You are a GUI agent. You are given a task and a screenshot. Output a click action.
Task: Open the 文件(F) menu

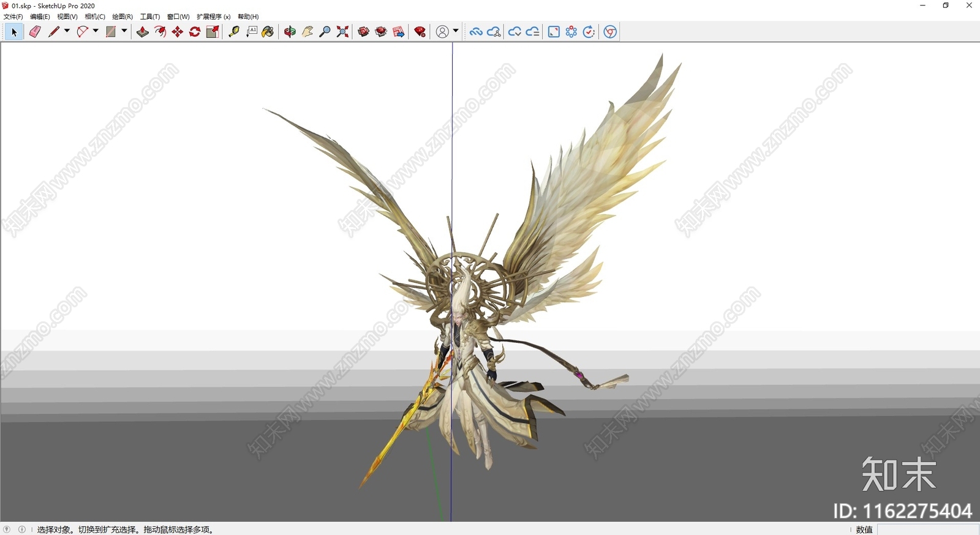(13, 17)
